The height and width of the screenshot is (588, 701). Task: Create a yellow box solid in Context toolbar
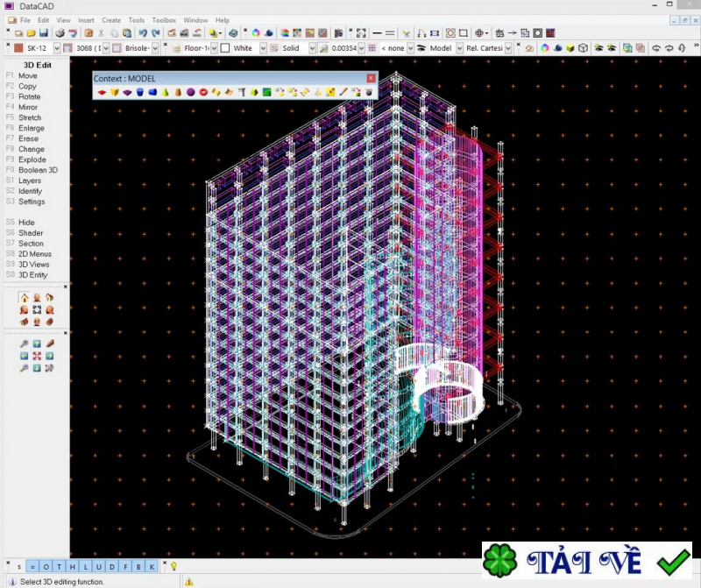click(x=115, y=92)
